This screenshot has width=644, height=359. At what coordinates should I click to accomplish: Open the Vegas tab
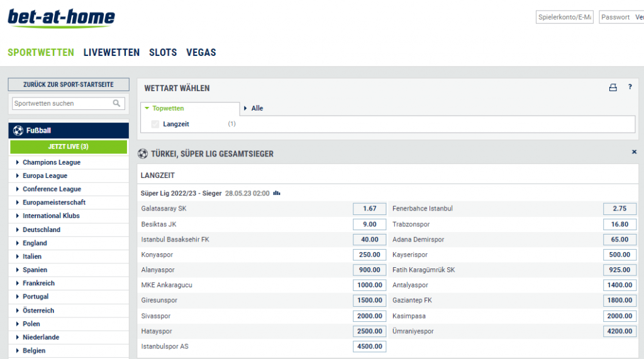[x=201, y=53]
